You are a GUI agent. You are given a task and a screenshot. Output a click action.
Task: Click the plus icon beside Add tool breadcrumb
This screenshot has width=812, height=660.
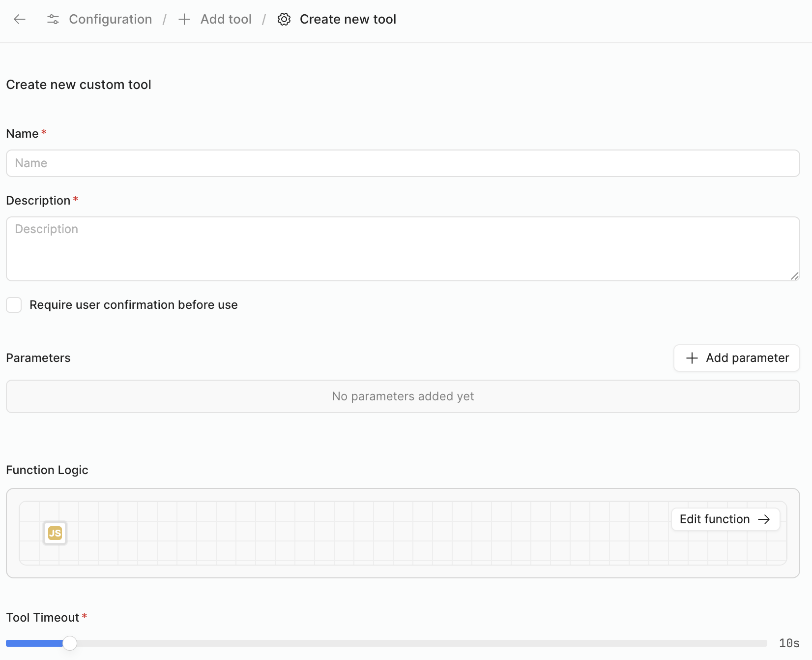184,19
